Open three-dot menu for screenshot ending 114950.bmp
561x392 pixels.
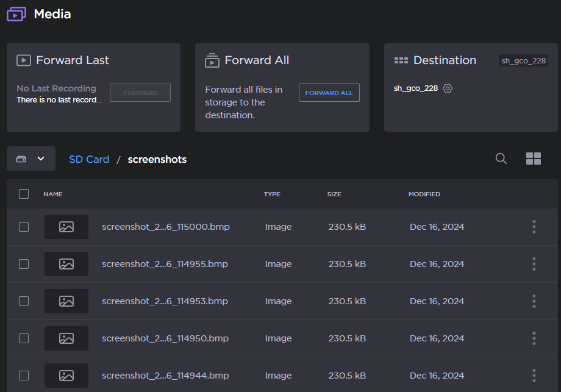[534, 338]
